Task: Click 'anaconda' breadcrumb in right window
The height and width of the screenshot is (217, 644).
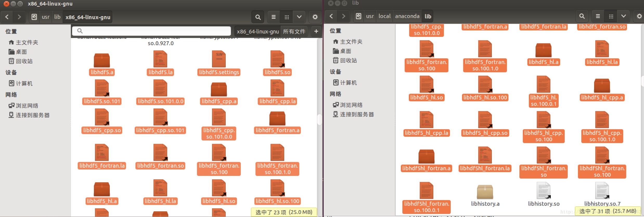Action: pos(407,16)
